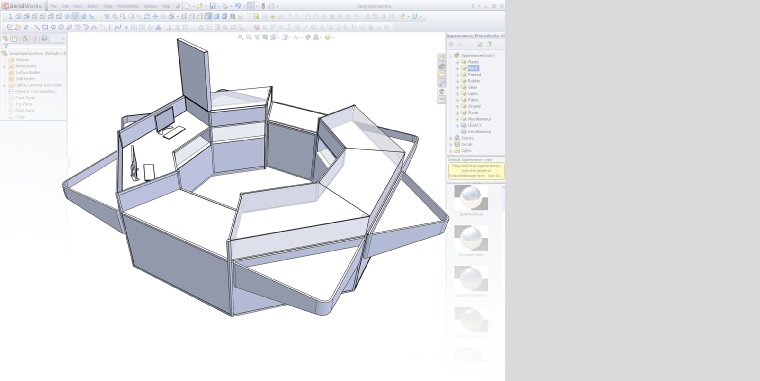Select the Line sketch tool
The height and width of the screenshot is (381, 760).
(36, 28)
